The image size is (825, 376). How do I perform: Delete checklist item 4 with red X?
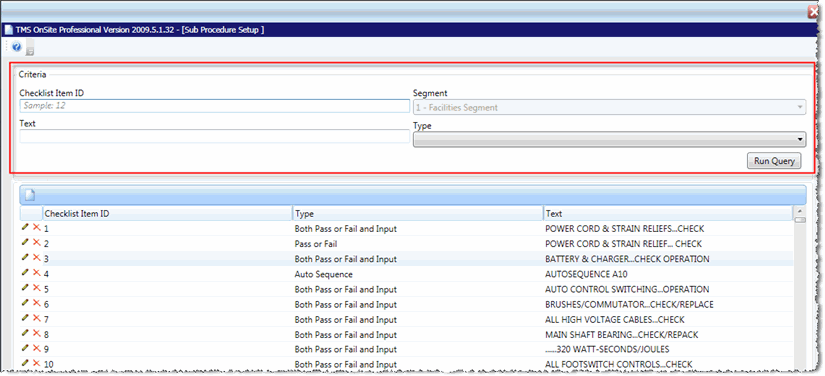[x=36, y=272]
